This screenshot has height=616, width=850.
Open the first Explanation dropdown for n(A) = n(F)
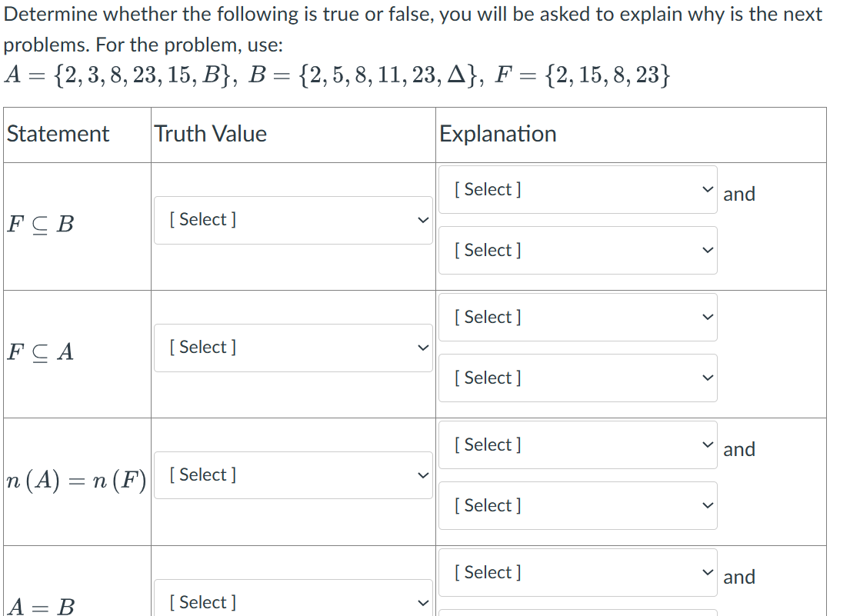[577, 445]
